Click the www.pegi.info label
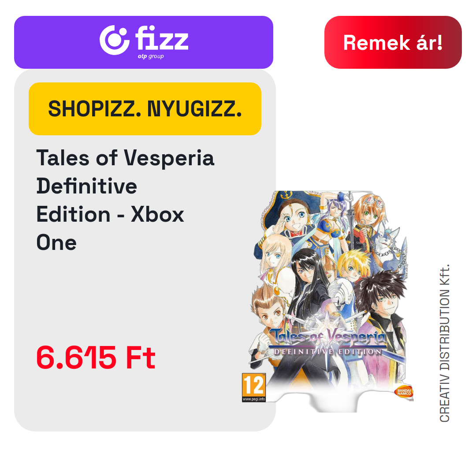 [254, 399]
